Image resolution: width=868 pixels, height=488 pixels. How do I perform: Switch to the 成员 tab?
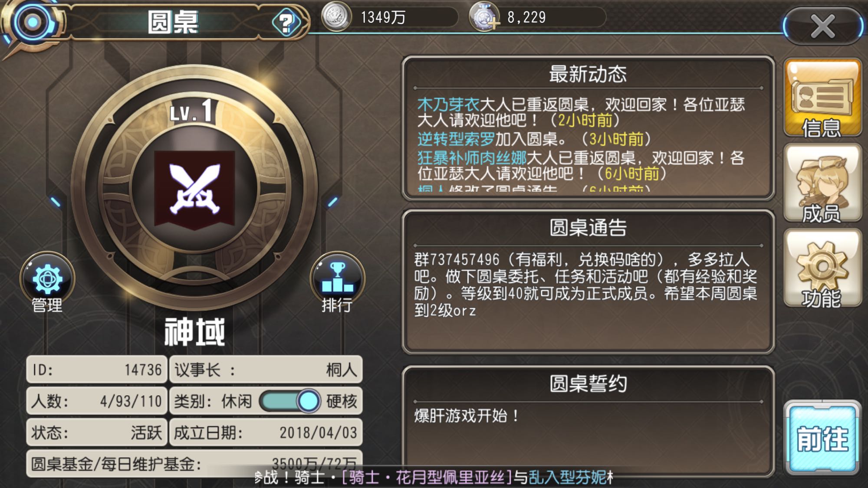(x=822, y=183)
